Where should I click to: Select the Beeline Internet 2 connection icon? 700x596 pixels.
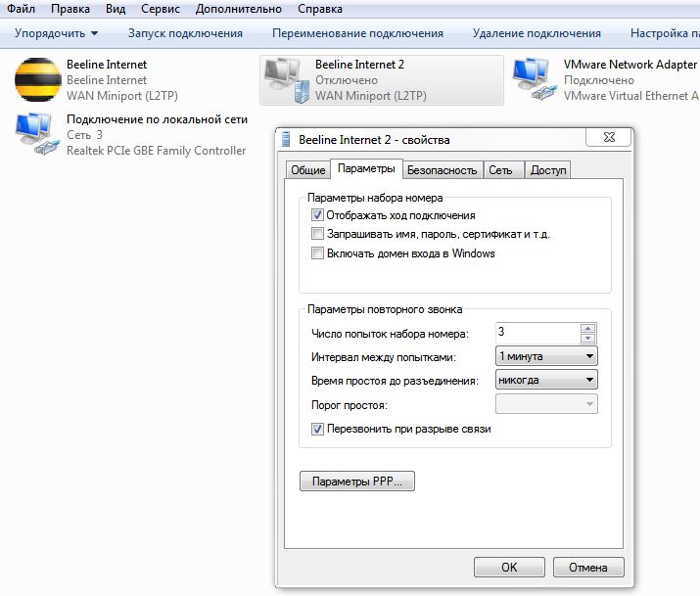pos(287,81)
